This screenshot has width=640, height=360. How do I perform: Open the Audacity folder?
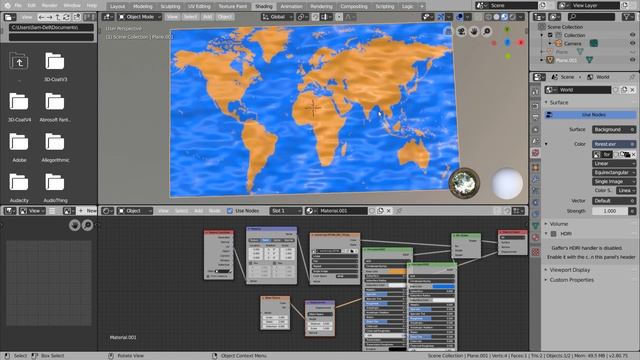click(x=19, y=187)
